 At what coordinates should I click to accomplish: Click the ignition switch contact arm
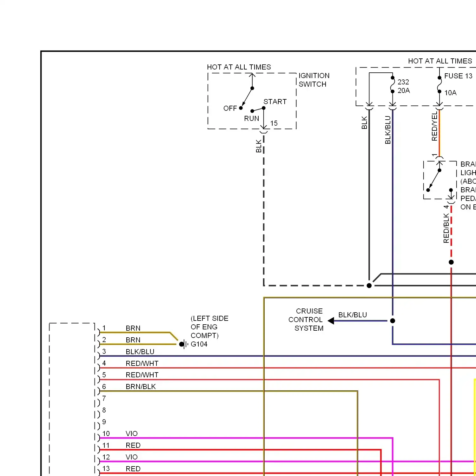point(247,98)
